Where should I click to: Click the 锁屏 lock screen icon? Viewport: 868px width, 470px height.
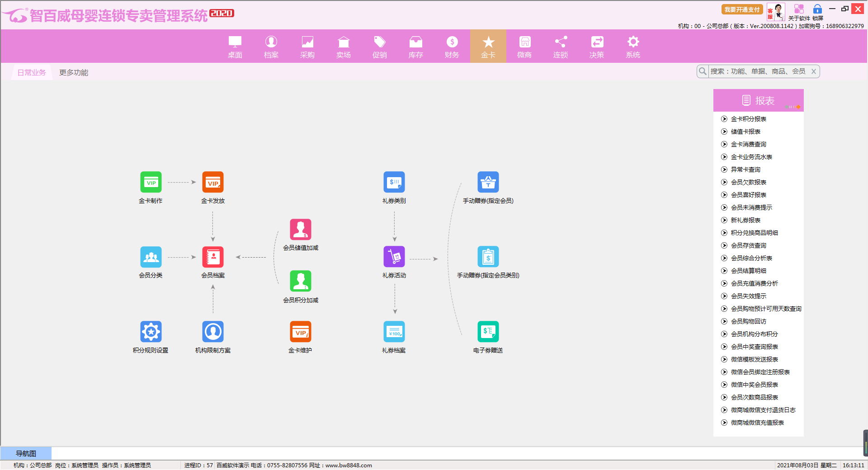[817, 10]
